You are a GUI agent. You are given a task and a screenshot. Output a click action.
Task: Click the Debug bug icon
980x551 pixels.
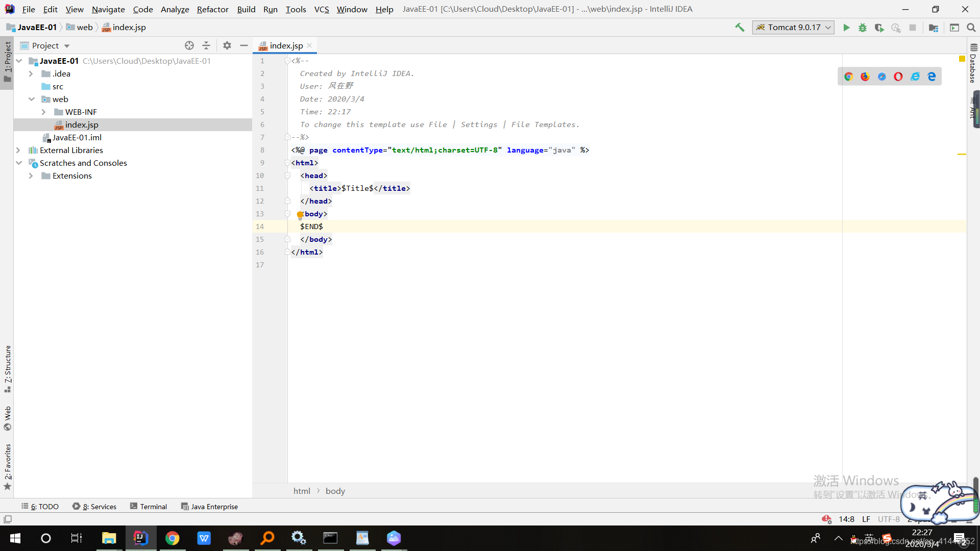coord(863,28)
